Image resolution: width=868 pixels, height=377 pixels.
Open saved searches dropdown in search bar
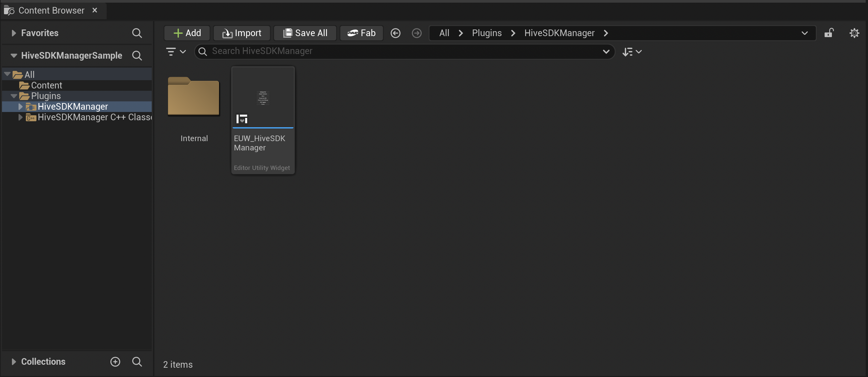tap(606, 52)
